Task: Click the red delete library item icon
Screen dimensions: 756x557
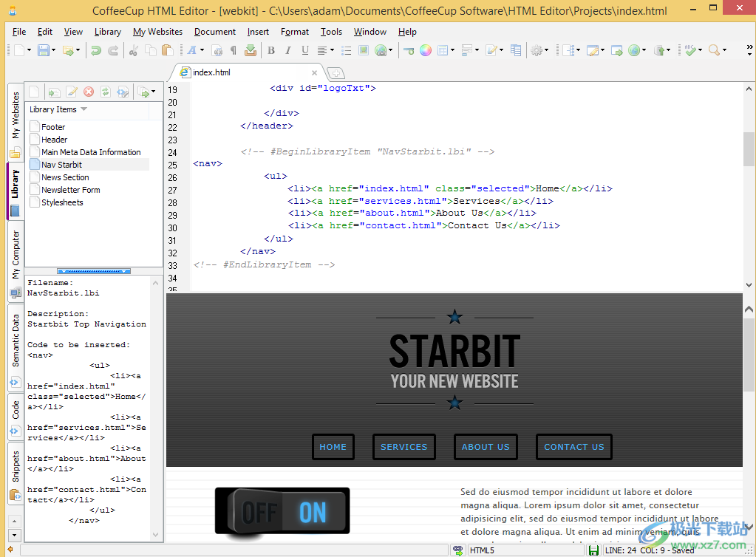Action: click(x=89, y=92)
